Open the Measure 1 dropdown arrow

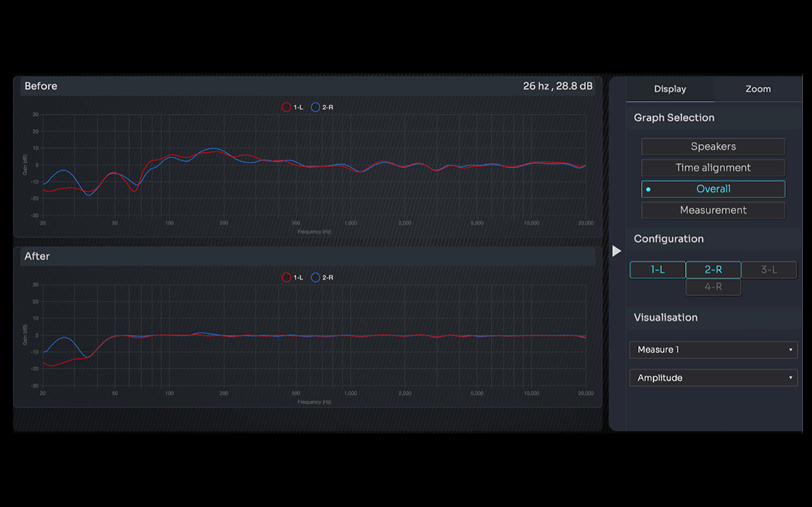[790, 350]
